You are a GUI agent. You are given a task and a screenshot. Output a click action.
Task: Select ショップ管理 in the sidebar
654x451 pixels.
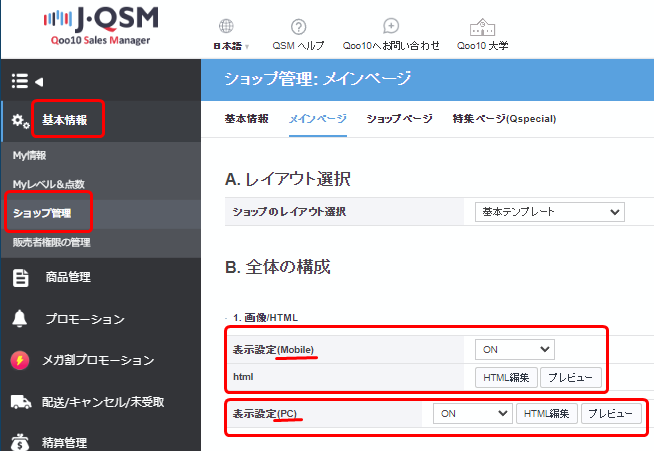click(x=42, y=213)
